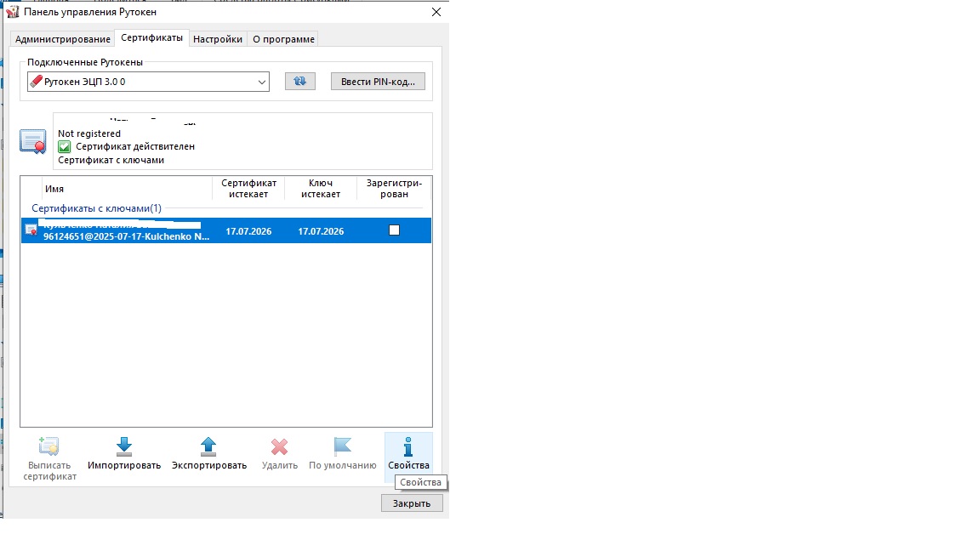
Task: Click the Экспортировать up-arrow icon
Action: click(208, 446)
